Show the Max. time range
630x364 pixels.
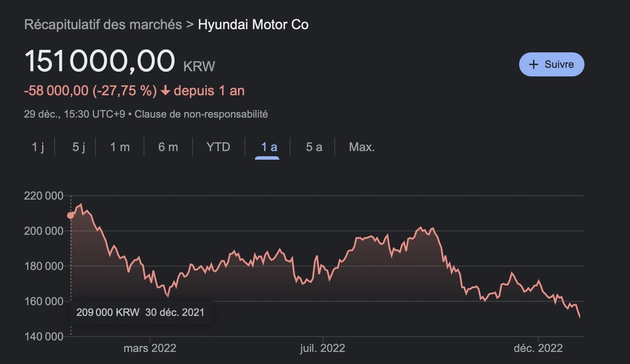(362, 147)
